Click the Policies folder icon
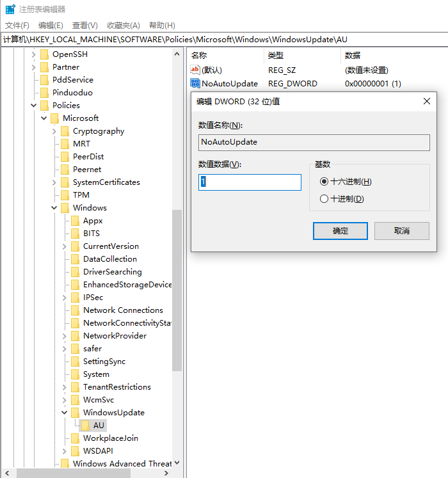This screenshot has width=448, height=478. 45,106
